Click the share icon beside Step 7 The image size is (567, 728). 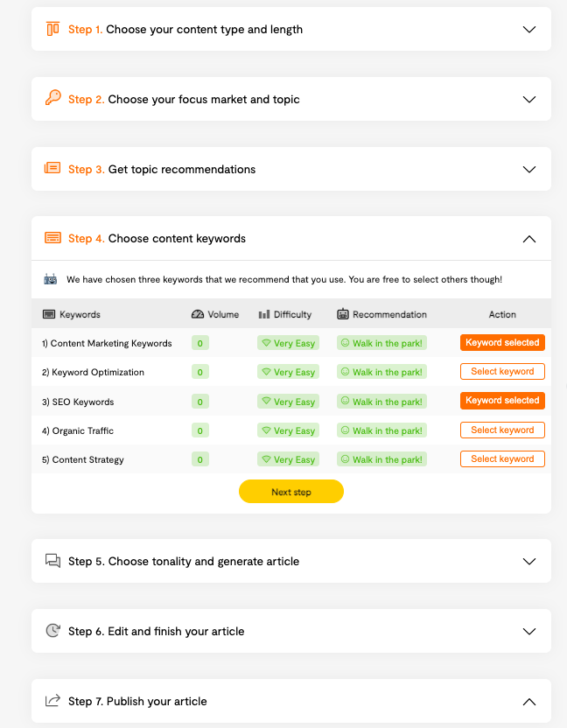point(53,700)
